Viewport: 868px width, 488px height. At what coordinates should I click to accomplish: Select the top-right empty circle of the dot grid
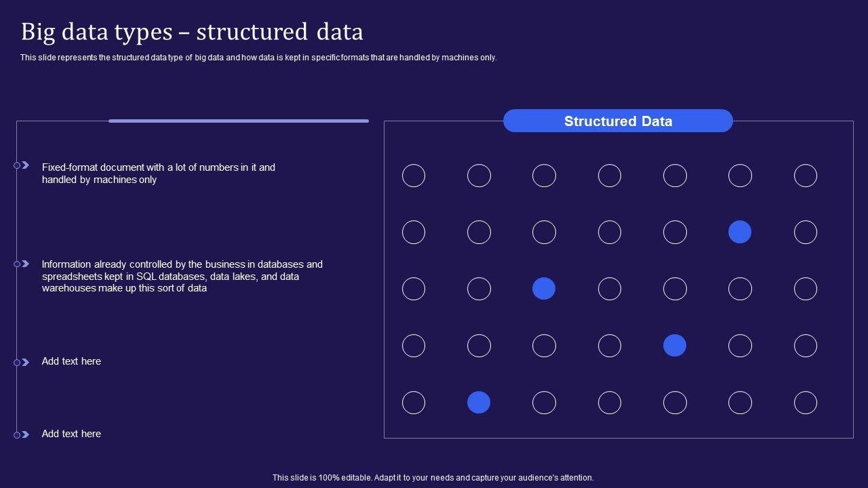[x=806, y=176]
